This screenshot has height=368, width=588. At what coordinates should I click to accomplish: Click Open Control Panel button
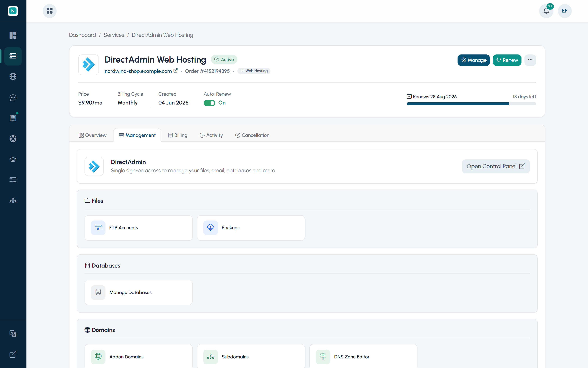point(496,166)
